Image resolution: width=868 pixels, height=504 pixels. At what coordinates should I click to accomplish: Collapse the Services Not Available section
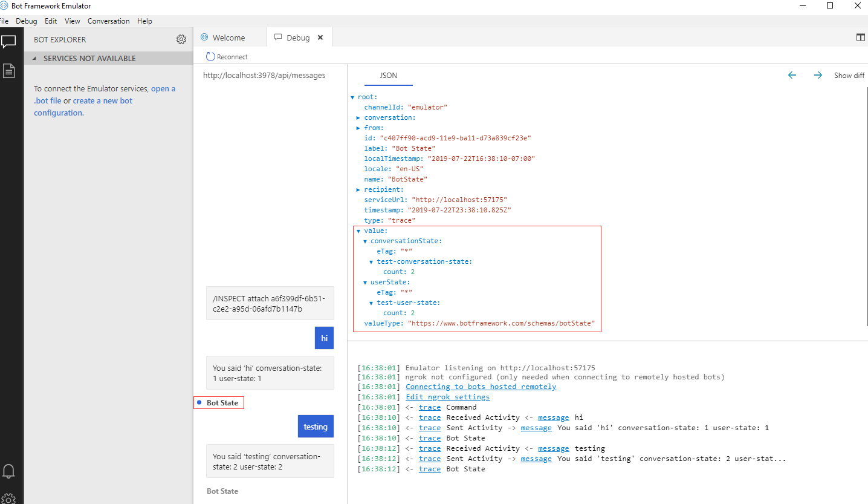tap(34, 59)
